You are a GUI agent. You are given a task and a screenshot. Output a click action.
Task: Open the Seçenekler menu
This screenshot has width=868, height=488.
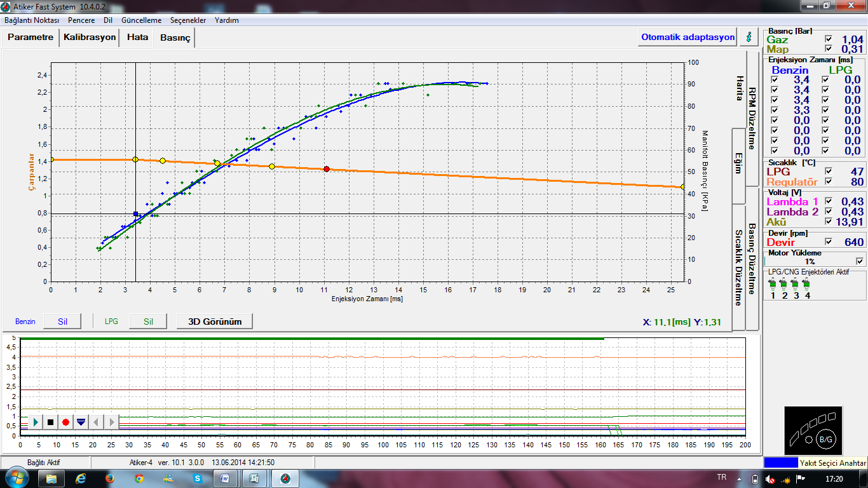[188, 20]
